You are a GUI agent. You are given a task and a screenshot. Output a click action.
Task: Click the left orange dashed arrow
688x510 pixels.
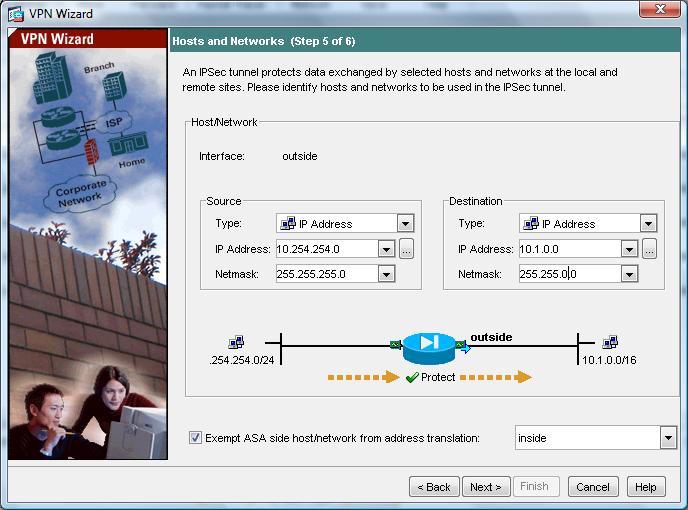coord(363,377)
